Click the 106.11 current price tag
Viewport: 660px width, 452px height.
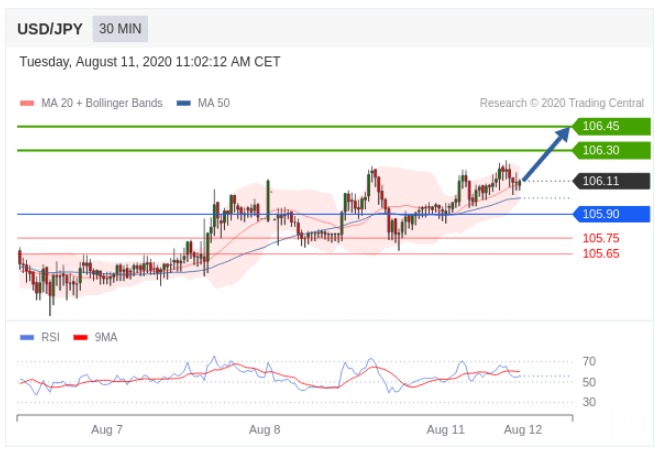click(612, 181)
